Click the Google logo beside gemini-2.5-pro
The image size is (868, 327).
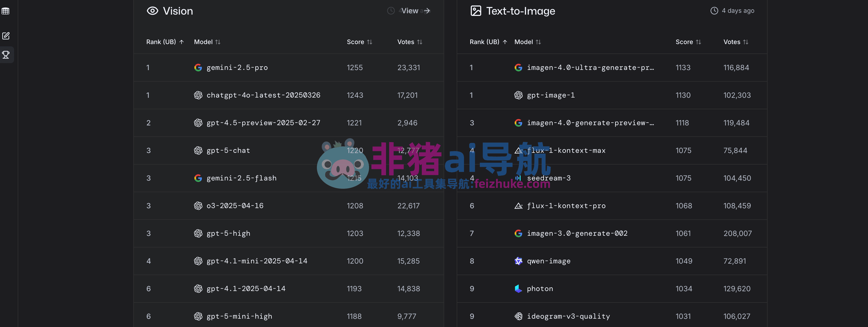point(198,67)
